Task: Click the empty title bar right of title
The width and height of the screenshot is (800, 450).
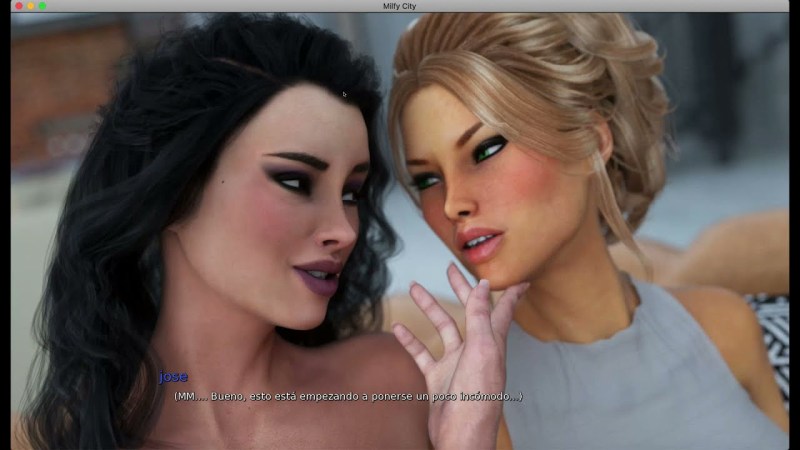Action: click(600, 6)
